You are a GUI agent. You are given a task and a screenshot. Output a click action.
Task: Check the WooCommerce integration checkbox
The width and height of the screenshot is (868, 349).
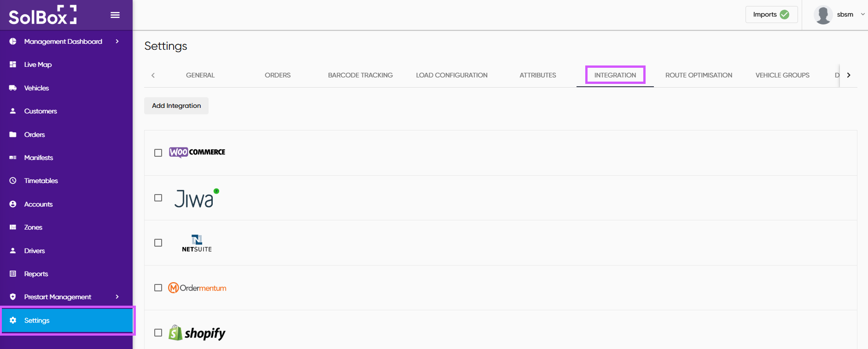(158, 153)
